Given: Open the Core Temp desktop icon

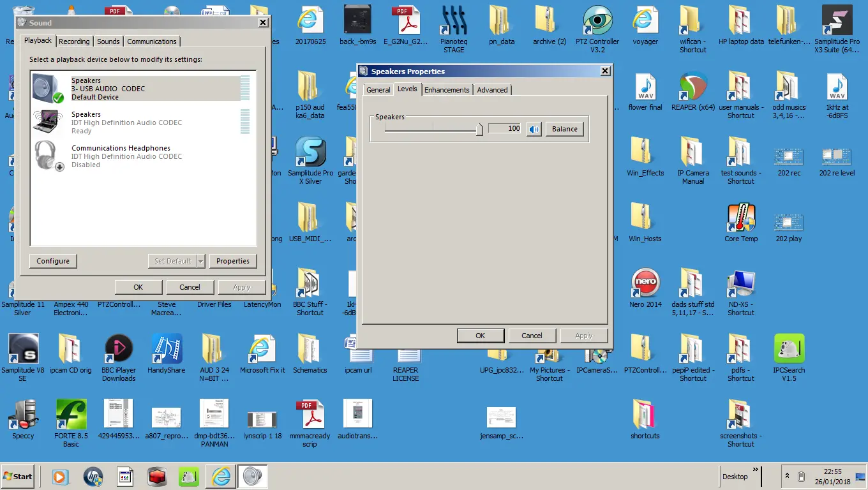Looking at the screenshot, I should pyautogui.click(x=740, y=221).
